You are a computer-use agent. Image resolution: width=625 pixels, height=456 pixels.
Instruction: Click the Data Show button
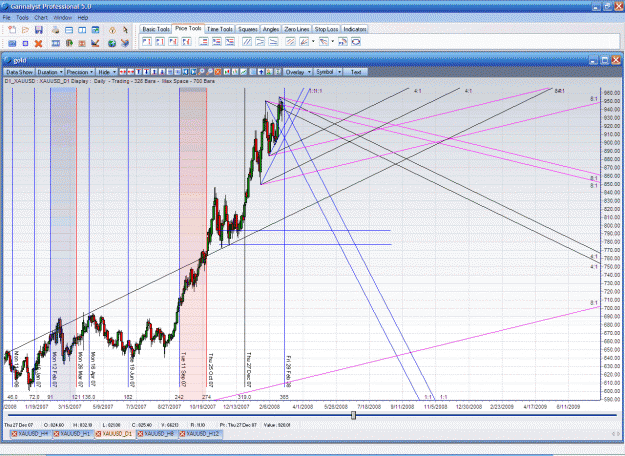tap(19, 72)
